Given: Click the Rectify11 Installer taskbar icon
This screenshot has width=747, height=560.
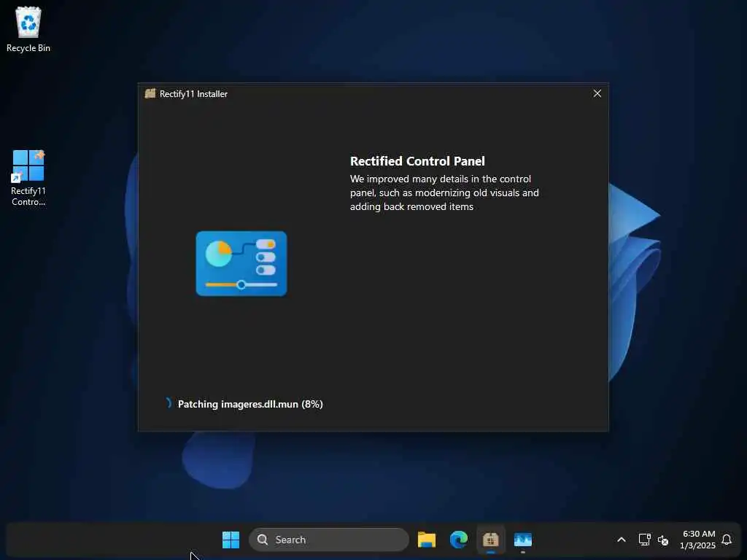Looking at the screenshot, I should pos(491,540).
